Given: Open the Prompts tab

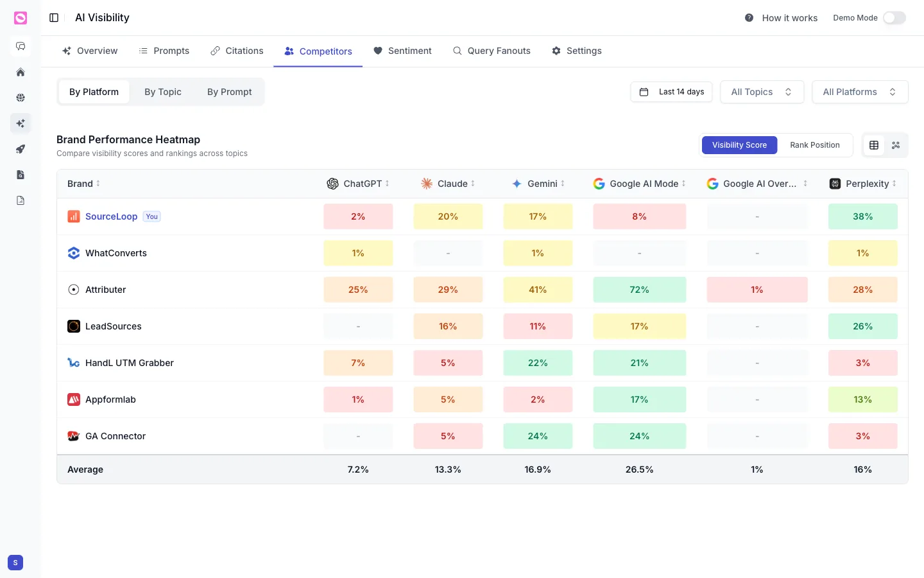Looking at the screenshot, I should (164, 51).
